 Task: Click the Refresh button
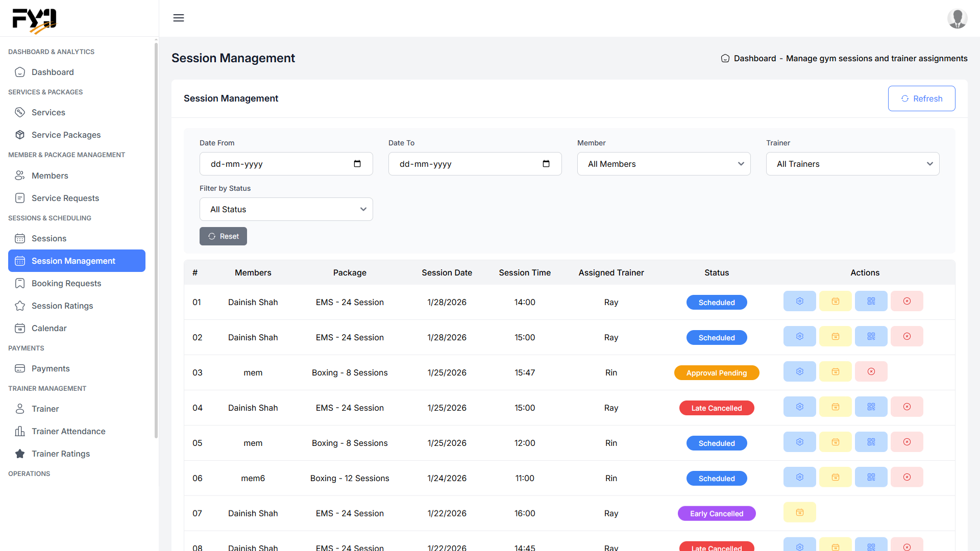click(x=921, y=98)
